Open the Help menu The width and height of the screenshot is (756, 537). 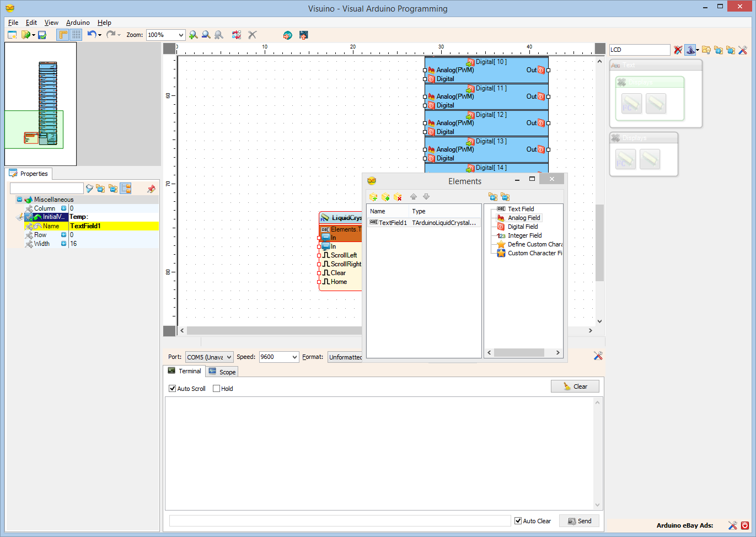click(104, 23)
